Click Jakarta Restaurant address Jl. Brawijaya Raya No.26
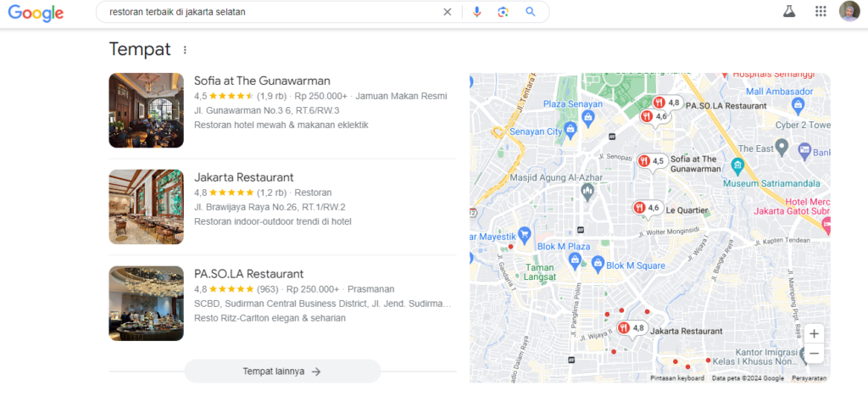The image size is (868, 402). pyautogui.click(x=270, y=207)
